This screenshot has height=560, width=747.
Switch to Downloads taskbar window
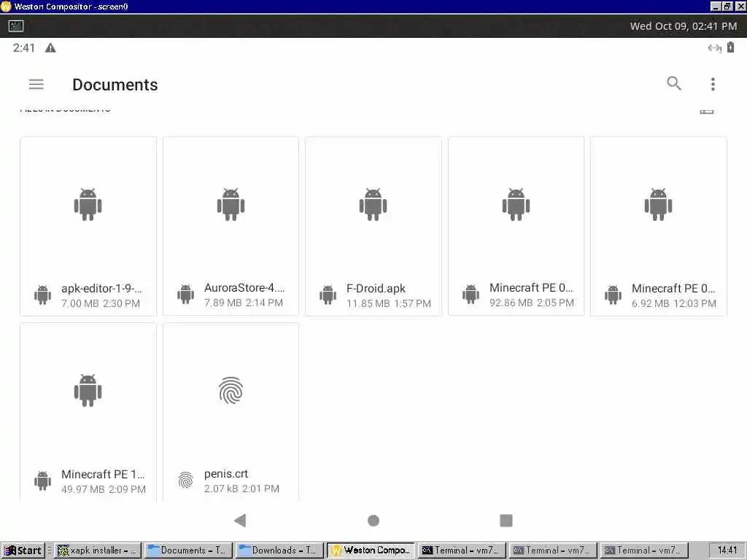[279, 551]
